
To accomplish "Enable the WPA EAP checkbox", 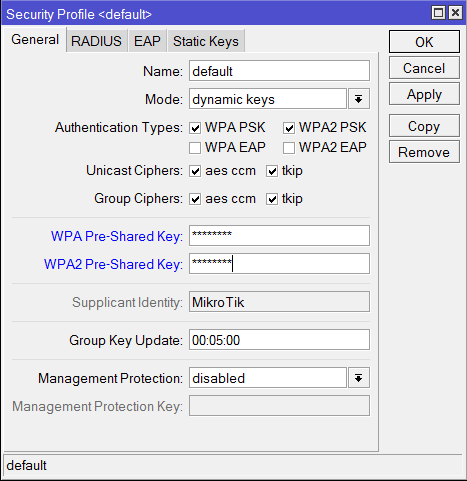I will (x=195, y=148).
